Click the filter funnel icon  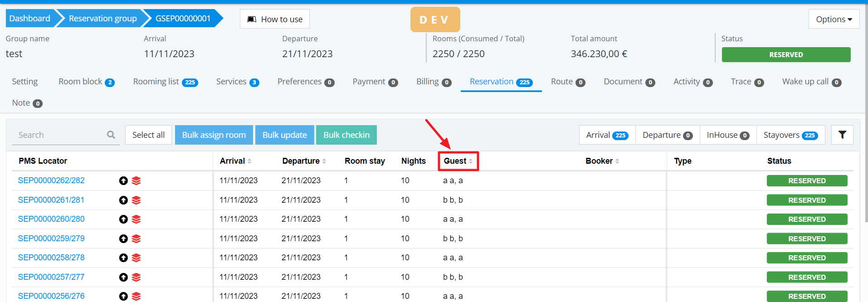(x=842, y=135)
